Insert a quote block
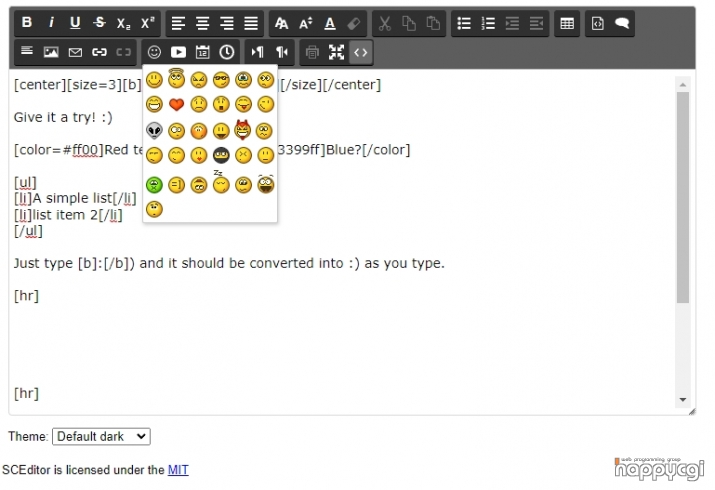715x490 pixels. [622, 23]
